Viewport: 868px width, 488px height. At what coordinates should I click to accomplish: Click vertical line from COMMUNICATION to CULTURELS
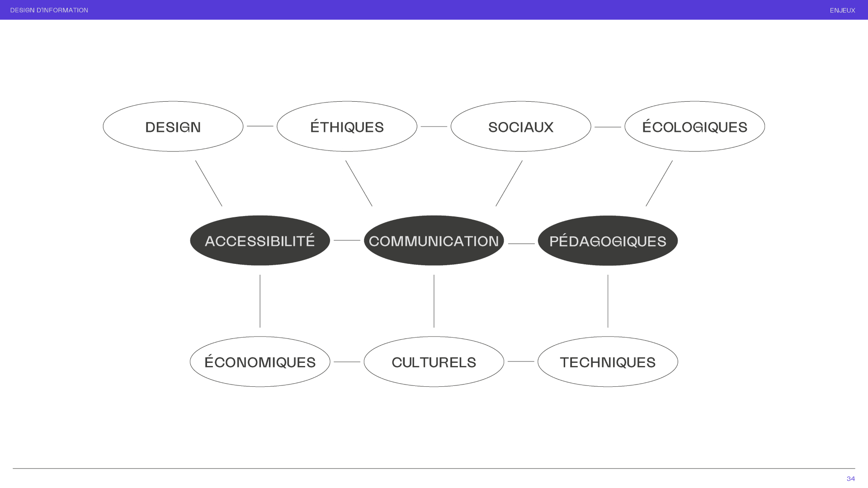tap(434, 301)
